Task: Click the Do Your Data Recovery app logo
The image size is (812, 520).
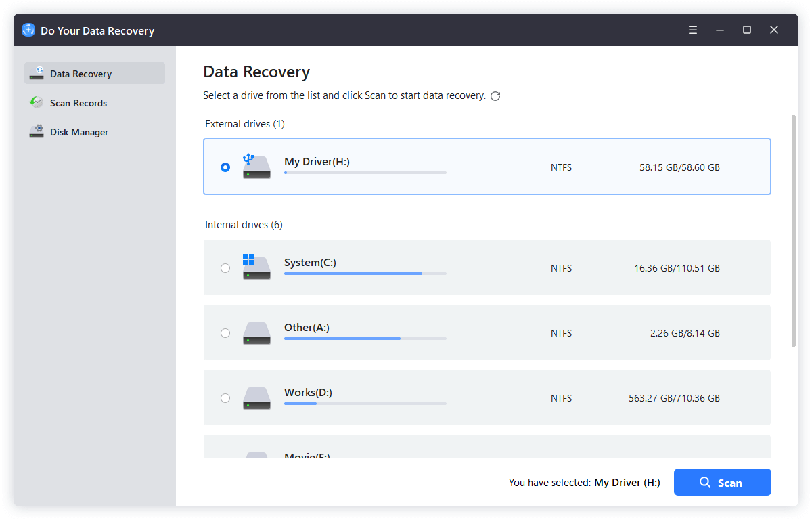Action: coord(28,30)
